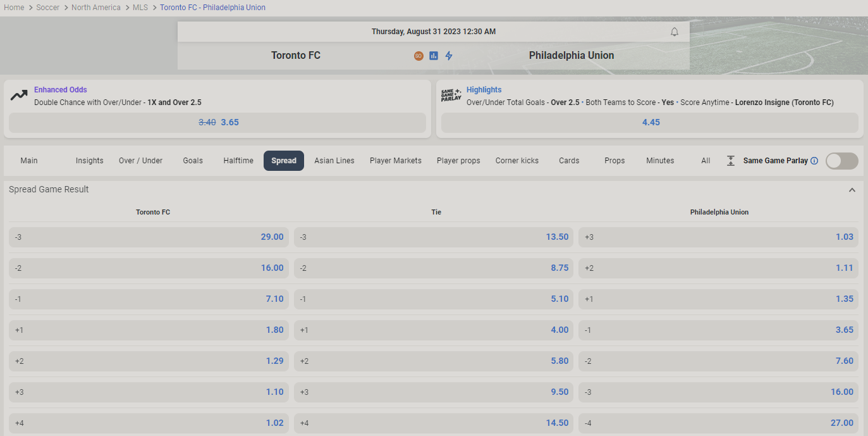Collapse the Spread Game Result section chevron
This screenshot has height=436, width=868.
pyautogui.click(x=852, y=190)
